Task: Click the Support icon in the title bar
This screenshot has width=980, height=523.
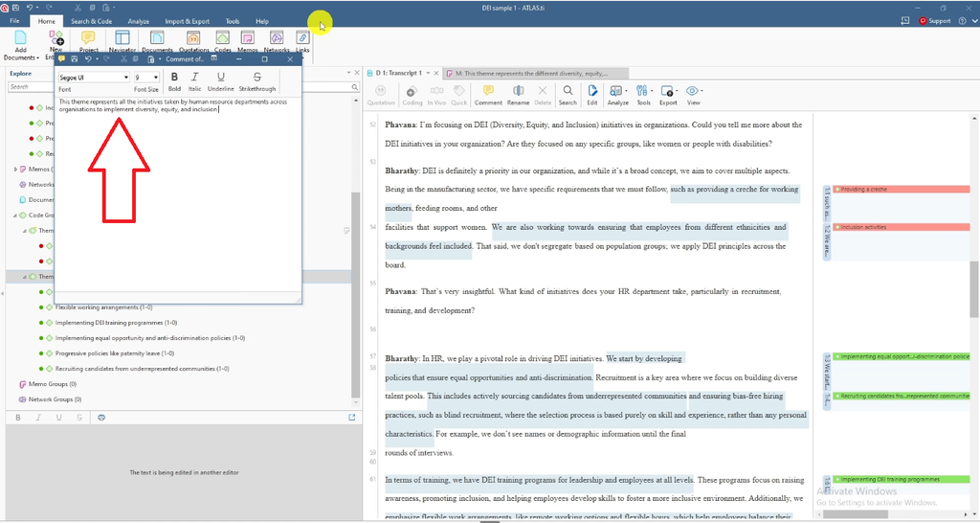Action: 935,21
